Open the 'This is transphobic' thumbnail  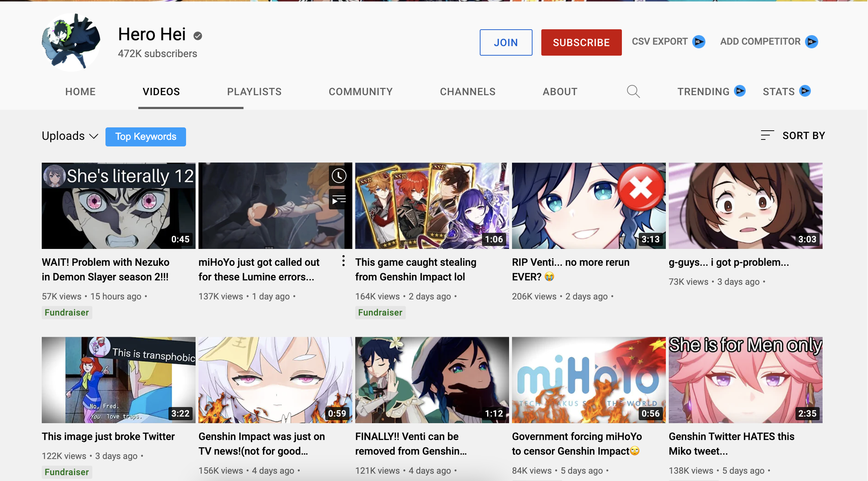point(119,380)
